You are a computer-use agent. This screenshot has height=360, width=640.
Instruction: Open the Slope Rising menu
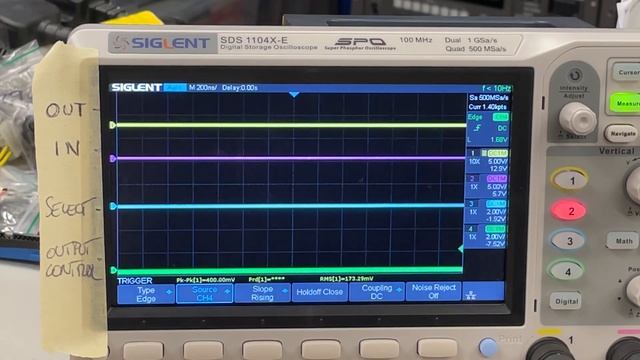(x=262, y=293)
